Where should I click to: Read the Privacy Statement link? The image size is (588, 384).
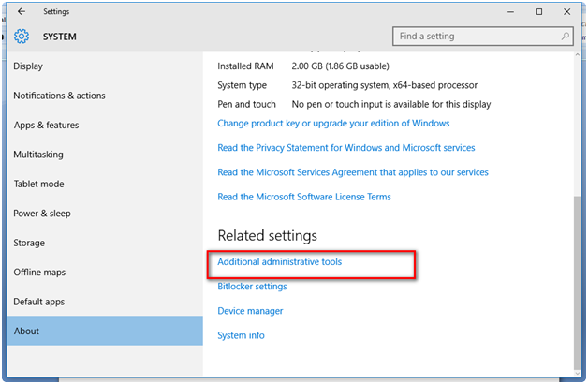[345, 148]
